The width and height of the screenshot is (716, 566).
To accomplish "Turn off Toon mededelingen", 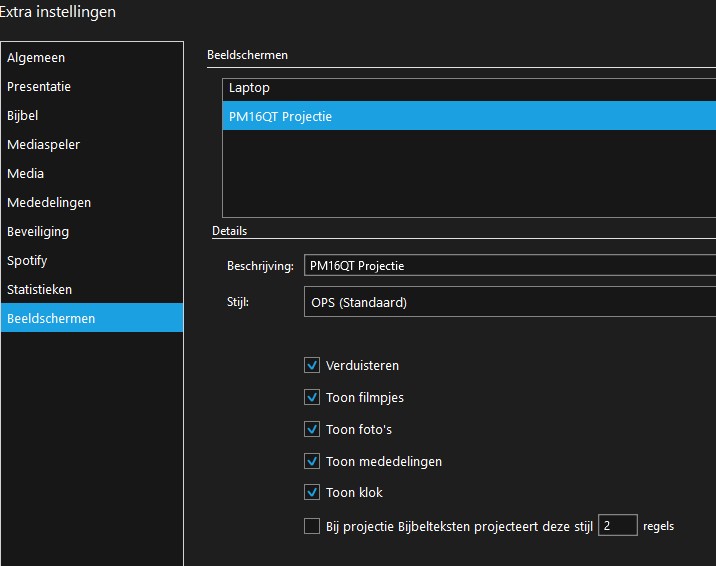I will [x=312, y=462].
